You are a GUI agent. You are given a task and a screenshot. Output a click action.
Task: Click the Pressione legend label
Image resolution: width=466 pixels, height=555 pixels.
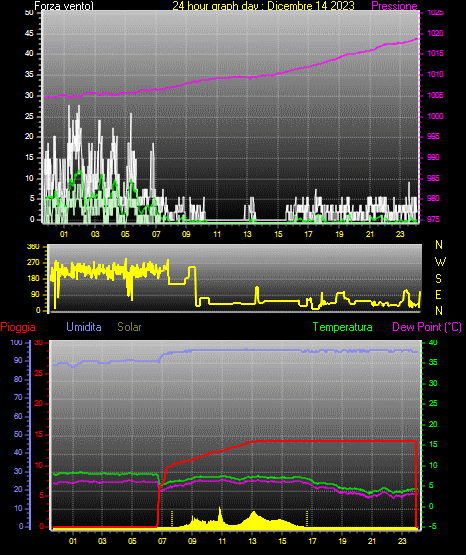click(394, 6)
